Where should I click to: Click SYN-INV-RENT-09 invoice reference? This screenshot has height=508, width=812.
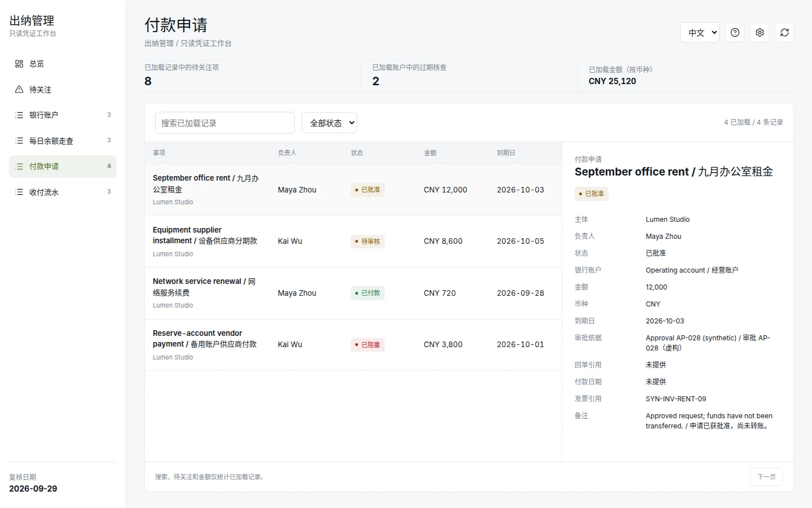pos(676,399)
